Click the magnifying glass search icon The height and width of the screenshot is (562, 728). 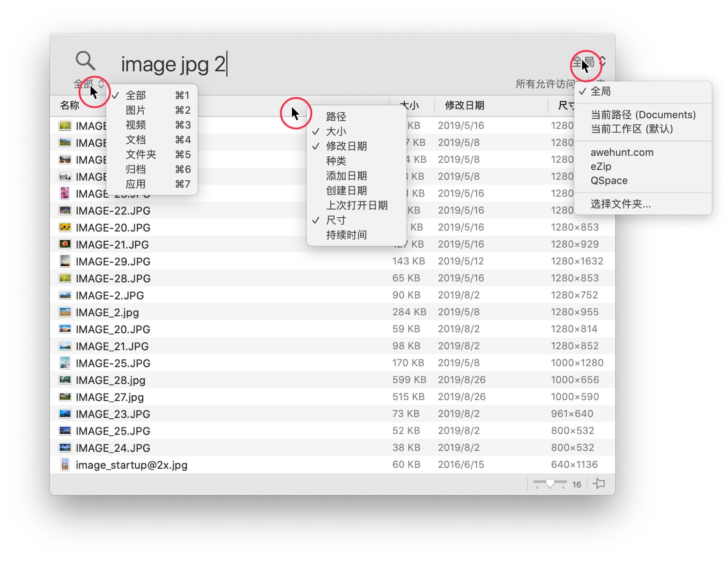pos(85,61)
